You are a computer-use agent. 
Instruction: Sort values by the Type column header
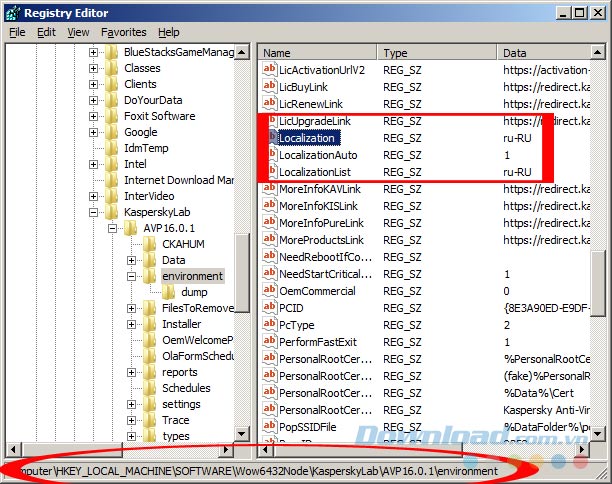click(x=437, y=53)
